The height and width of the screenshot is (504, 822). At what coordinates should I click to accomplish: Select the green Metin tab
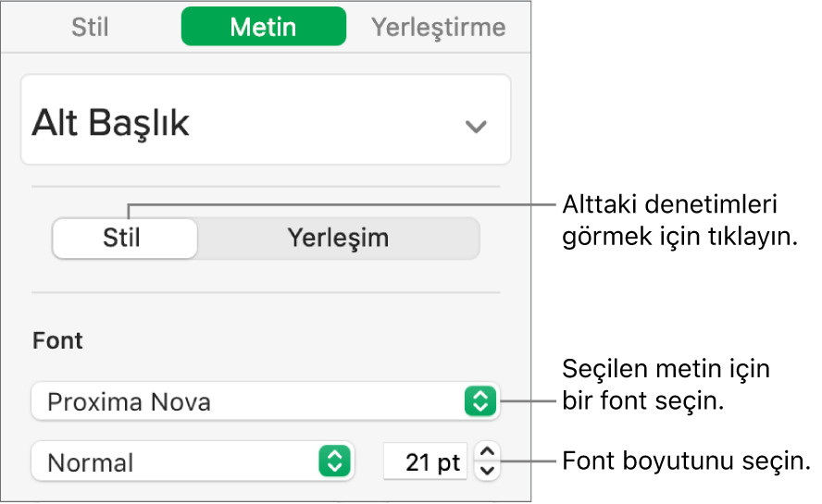pos(263,27)
